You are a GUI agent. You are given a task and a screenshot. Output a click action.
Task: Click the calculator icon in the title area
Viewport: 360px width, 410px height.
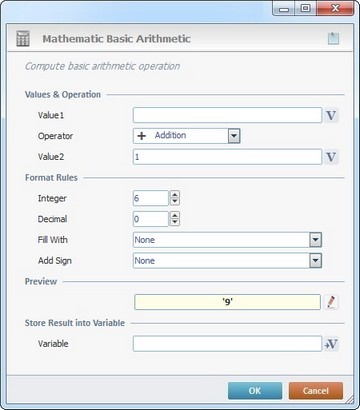tap(23, 38)
